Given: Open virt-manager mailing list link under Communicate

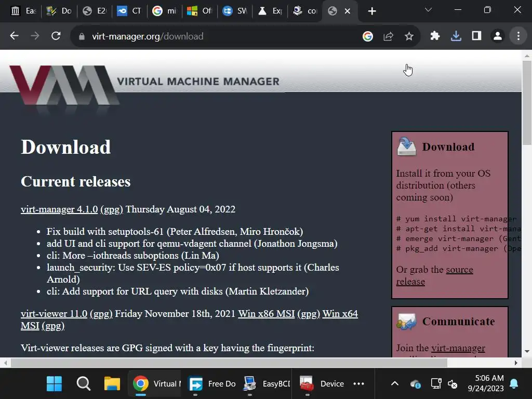Looking at the screenshot, I should tap(458, 348).
